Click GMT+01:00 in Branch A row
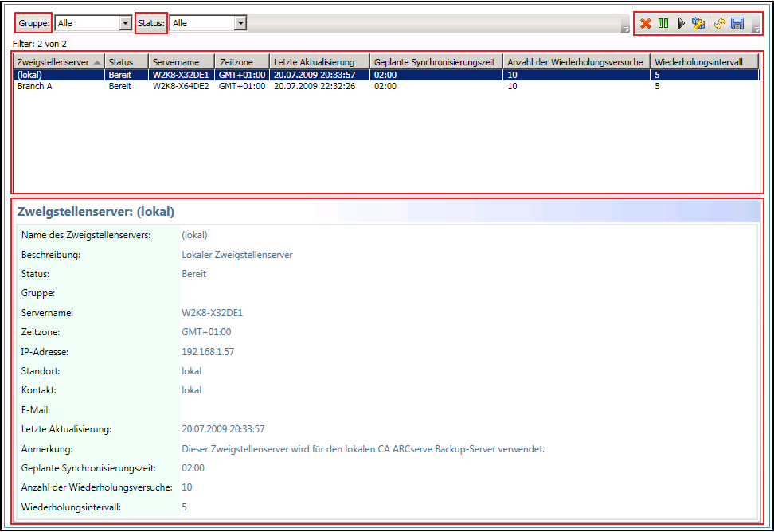The image size is (774, 532). point(242,86)
